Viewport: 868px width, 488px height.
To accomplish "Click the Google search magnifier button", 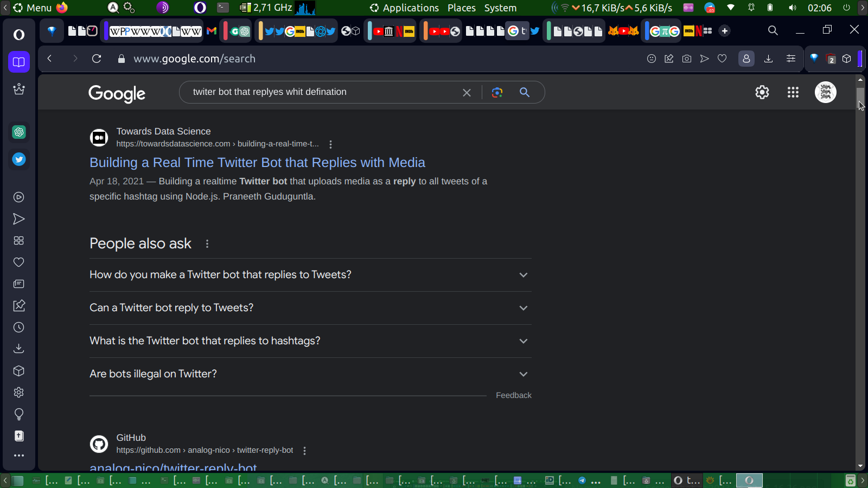I will pyautogui.click(x=525, y=92).
